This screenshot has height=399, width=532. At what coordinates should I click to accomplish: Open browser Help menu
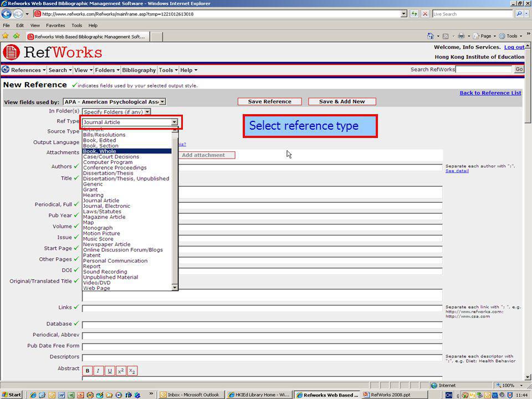(x=93, y=25)
